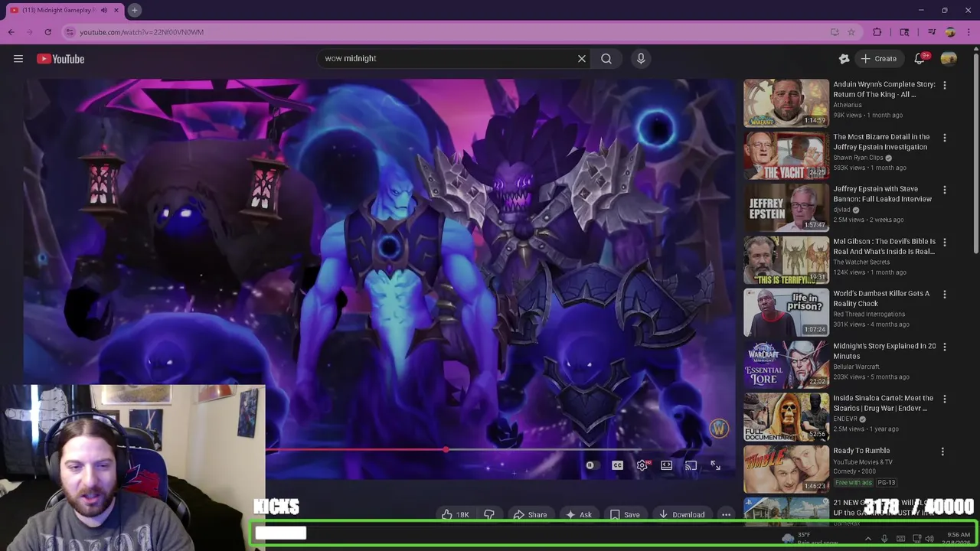Open options for Anduin Wrynn's Complete Story
This screenshot has width=980, height=551.
[x=945, y=85]
